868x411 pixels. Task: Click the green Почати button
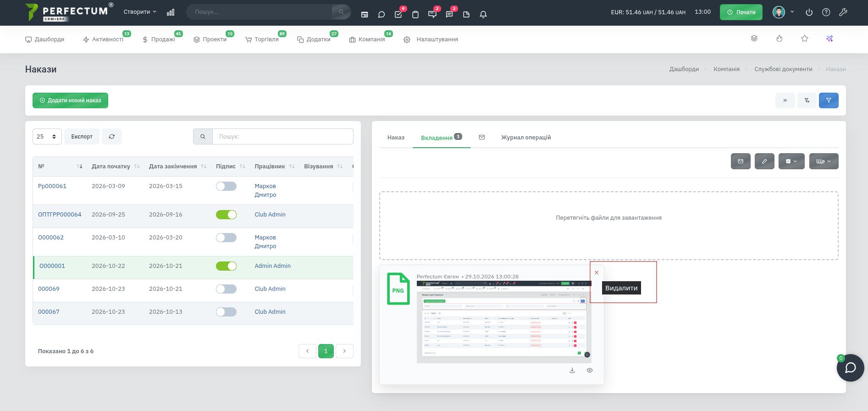(741, 12)
